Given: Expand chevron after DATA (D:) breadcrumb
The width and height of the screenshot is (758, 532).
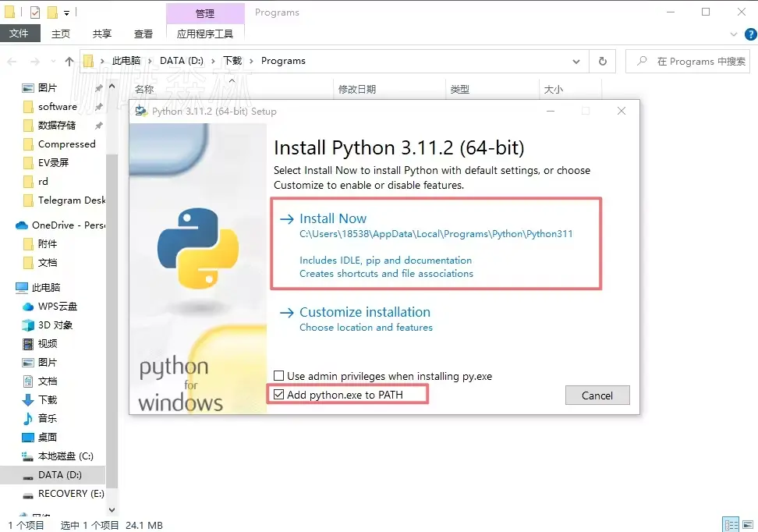Looking at the screenshot, I should pos(213,61).
